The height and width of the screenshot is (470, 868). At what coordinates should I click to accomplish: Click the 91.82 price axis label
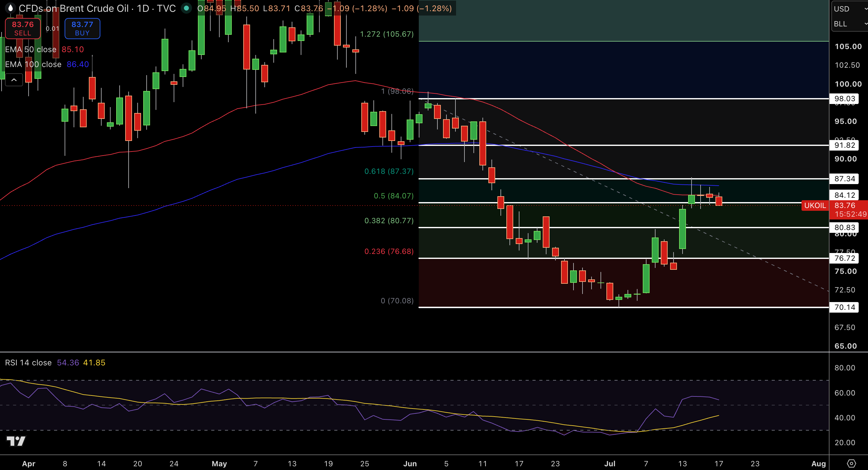pos(844,145)
